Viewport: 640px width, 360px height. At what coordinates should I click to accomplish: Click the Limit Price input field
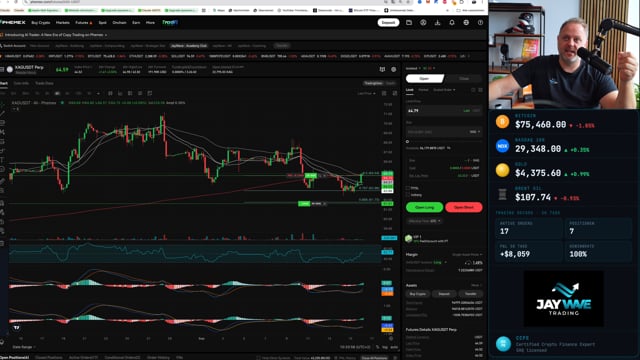pos(444,111)
